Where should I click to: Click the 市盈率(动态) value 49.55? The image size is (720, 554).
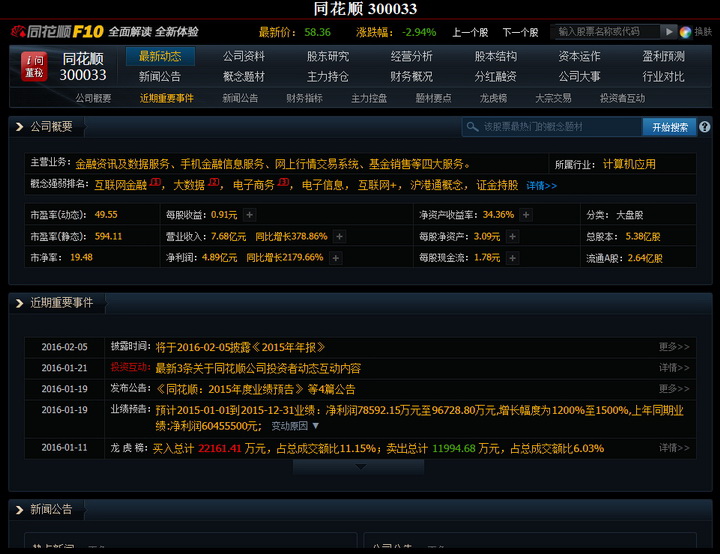pyautogui.click(x=106, y=215)
